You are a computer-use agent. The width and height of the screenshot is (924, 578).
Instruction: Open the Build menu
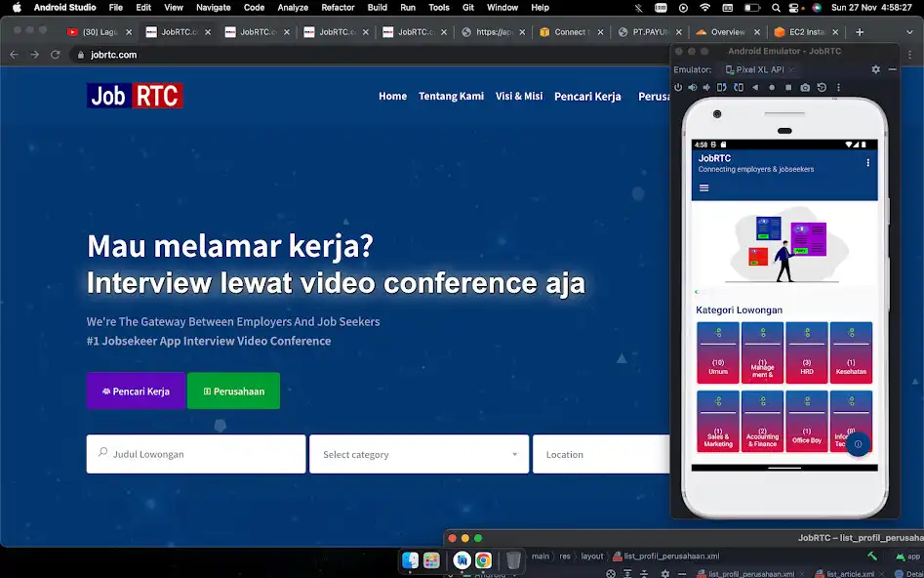pos(378,8)
